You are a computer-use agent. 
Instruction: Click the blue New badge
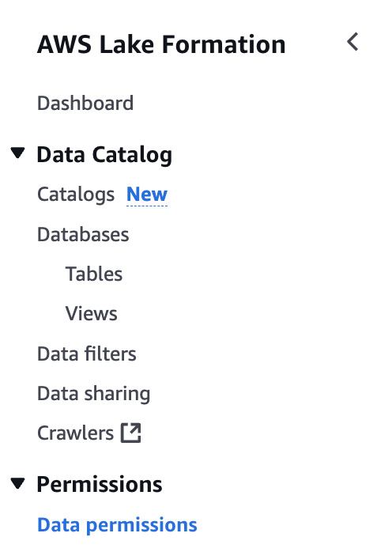pos(147,195)
